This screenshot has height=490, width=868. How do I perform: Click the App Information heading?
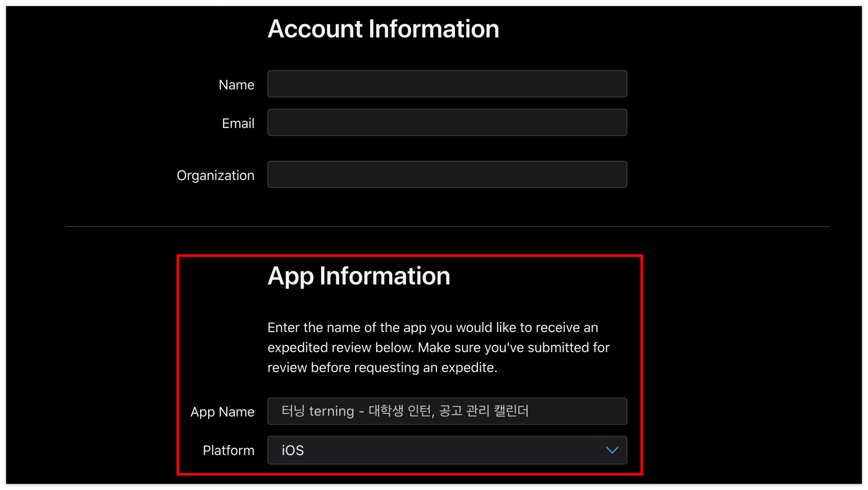click(x=359, y=276)
